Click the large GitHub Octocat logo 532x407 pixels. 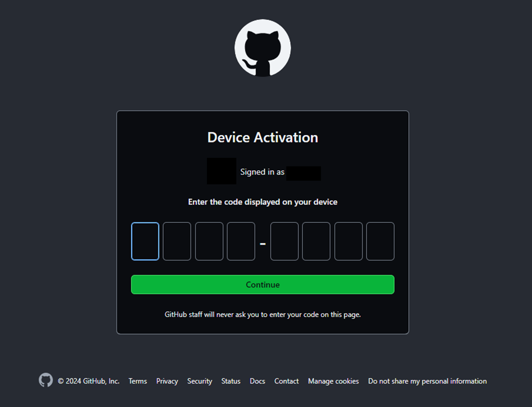(x=263, y=48)
